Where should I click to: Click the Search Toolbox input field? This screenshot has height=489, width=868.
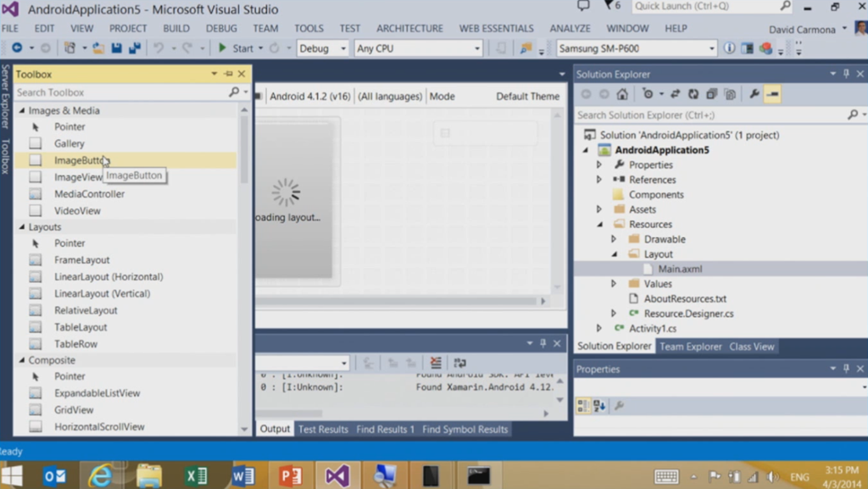pos(120,92)
